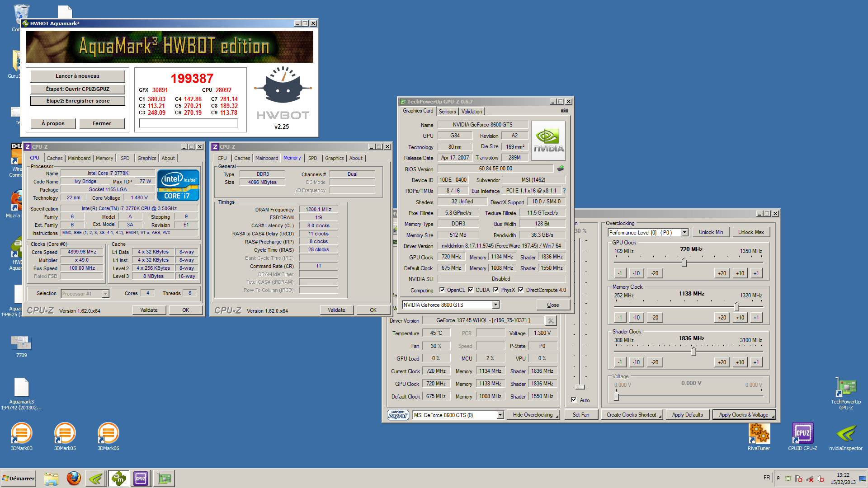The image size is (868, 488).
Task: Click the PayPal Donate button in Inspector
Action: click(x=398, y=415)
